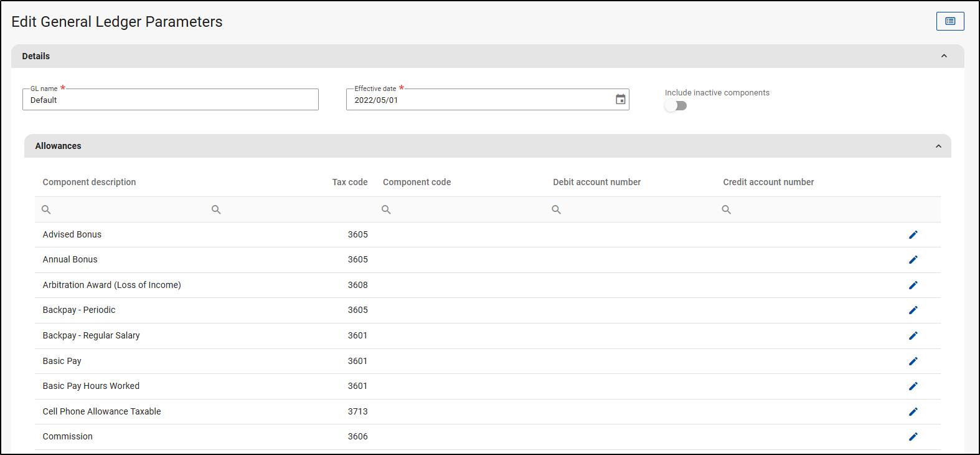
Task: Click the Effective date field
Action: pos(479,100)
